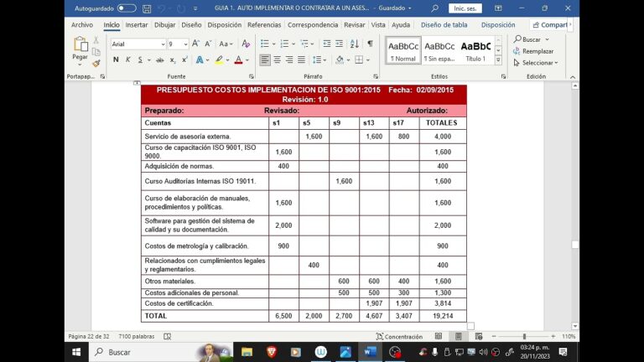The image size is (644, 362).
Task: Toggle the Autoguardado switch
Action: point(127,8)
